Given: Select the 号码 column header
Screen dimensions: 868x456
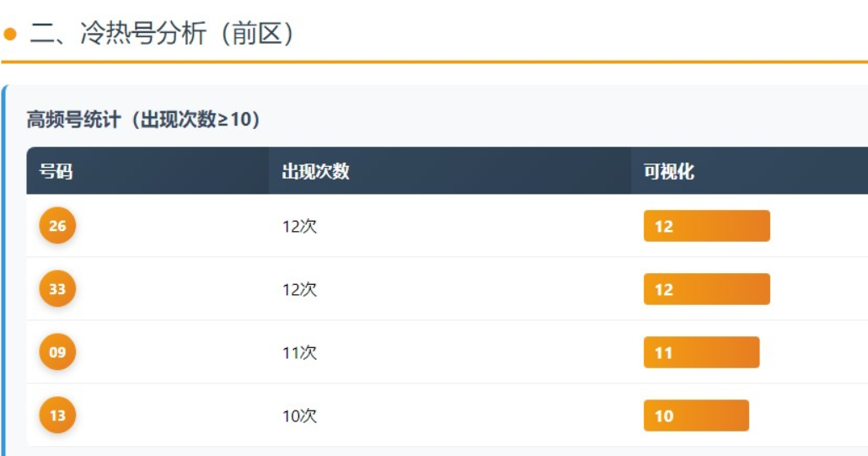Looking at the screenshot, I should pyautogui.click(x=56, y=171).
